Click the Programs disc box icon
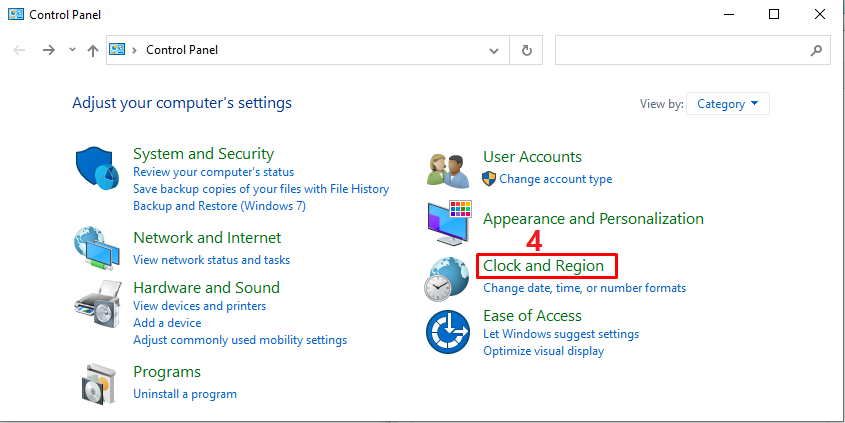Screen dimensions: 845x423 click(x=97, y=383)
